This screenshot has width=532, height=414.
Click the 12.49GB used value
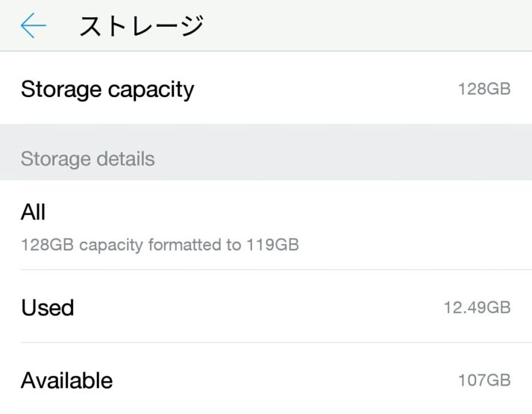(x=477, y=307)
